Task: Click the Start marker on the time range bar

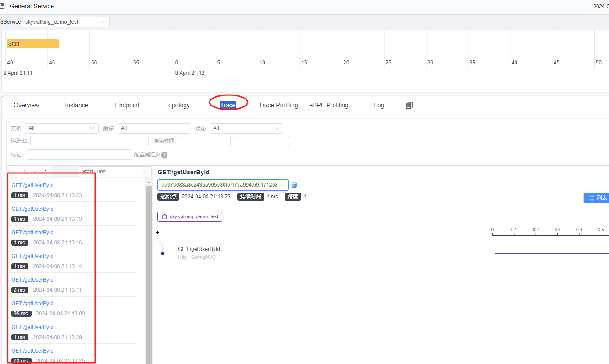Action: point(32,43)
